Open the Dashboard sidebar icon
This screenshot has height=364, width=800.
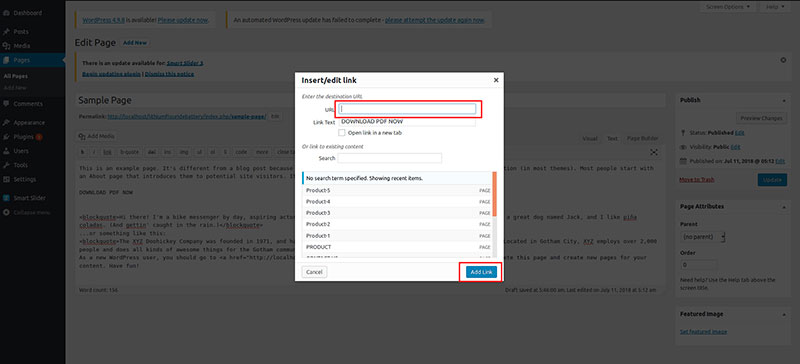coord(6,13)
